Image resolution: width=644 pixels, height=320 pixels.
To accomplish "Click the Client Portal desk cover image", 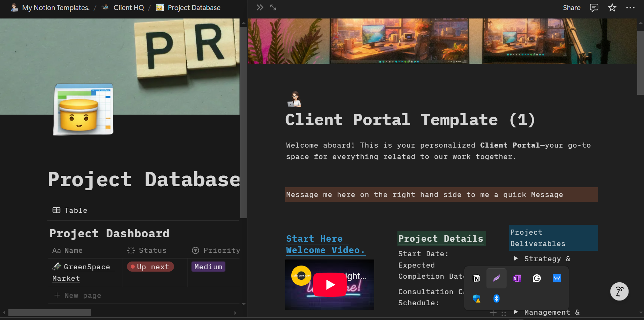I will pyautogui.click(x=442, y=41).
